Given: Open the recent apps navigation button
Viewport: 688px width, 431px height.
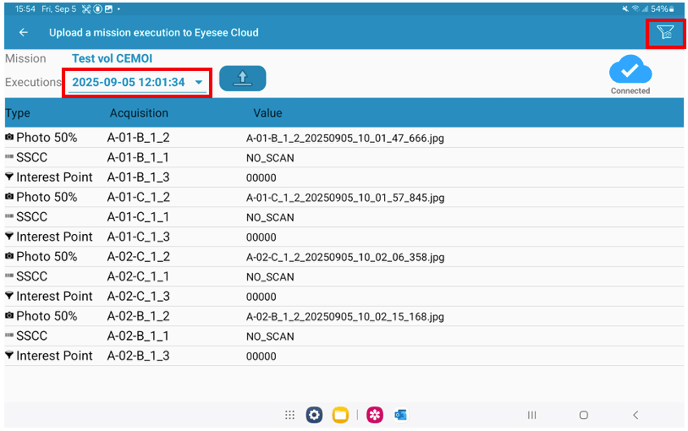Looking at the screenshot, I should (532, 415).
